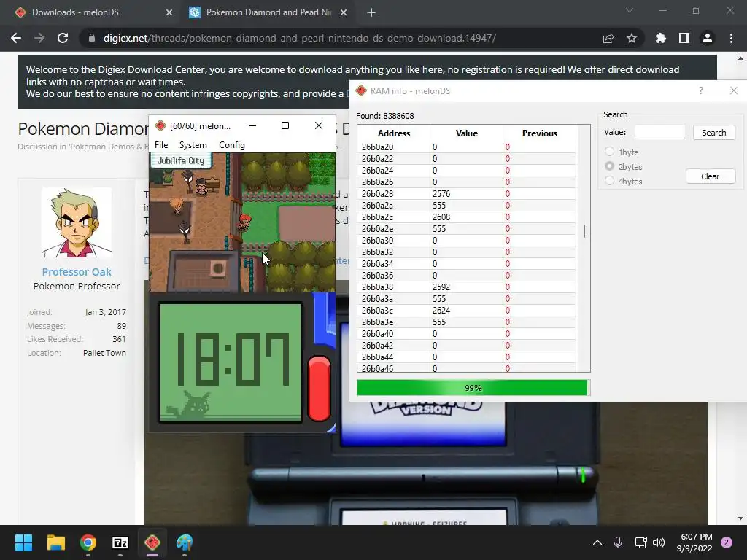Click the Value search input field
Image resolution: width=747 pixels, height=560 pixels.
[659, 133]
